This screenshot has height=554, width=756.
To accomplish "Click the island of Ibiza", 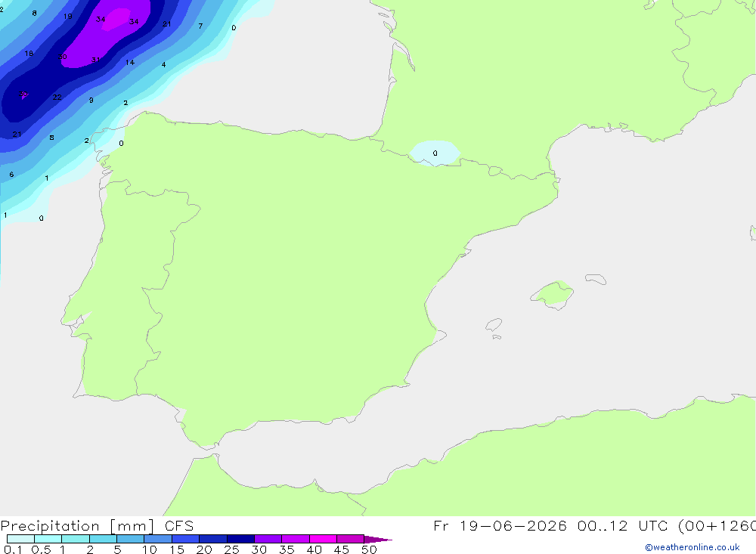I will pyautogui.click(x=494, y=324).
